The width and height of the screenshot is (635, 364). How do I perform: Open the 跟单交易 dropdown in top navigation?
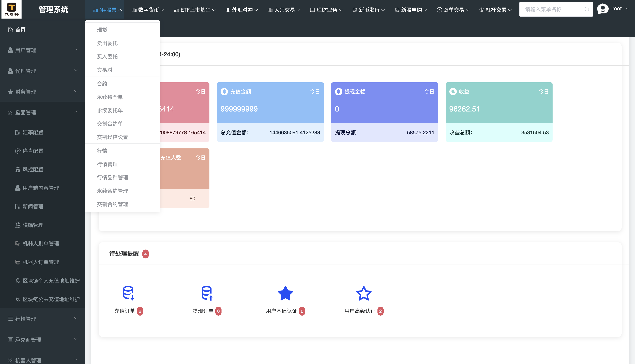click(x=452, y=10)
